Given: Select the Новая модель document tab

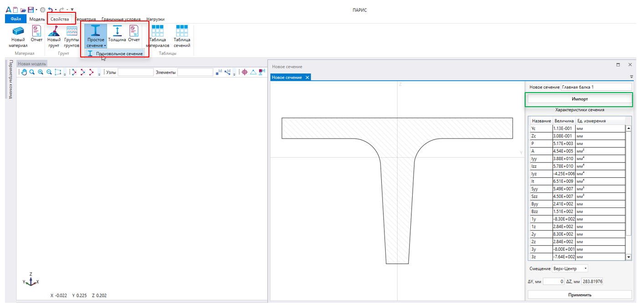Looking at the screenshot, I should click(x=32, y=64).
